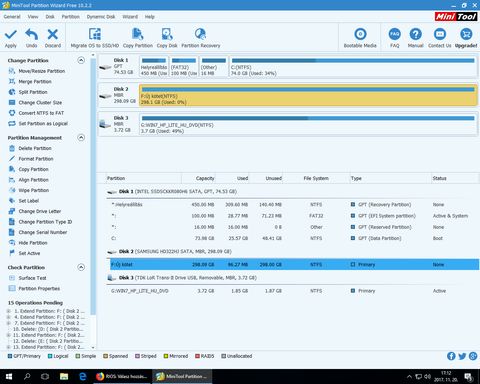Image resolution: width=480 pixels, height=384 pixels.
Task: Discard all pending changes
Action: point(53,38)
